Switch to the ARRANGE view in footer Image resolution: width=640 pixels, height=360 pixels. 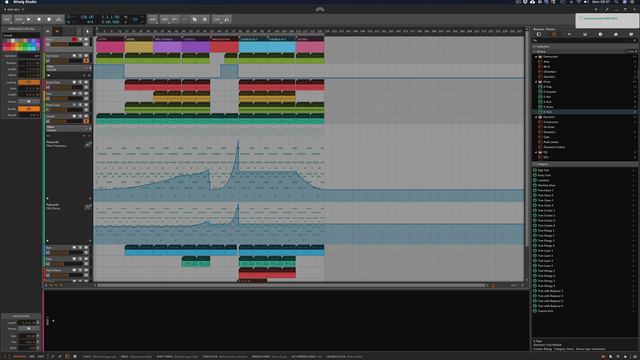coord(19,357)
